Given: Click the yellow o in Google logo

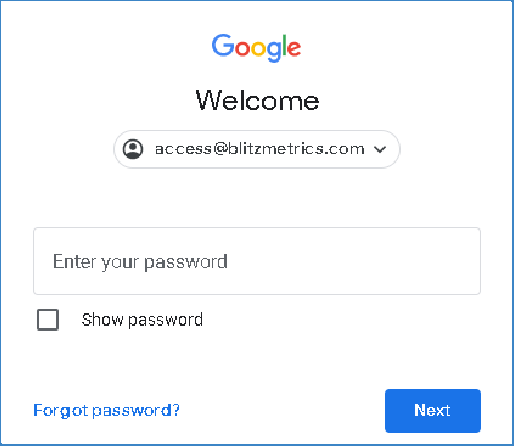Looking at the screenshot, I should coord(259,48).
